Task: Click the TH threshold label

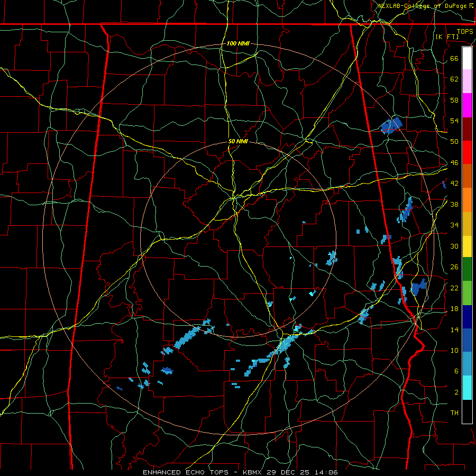Action: [x=454, y=413]
